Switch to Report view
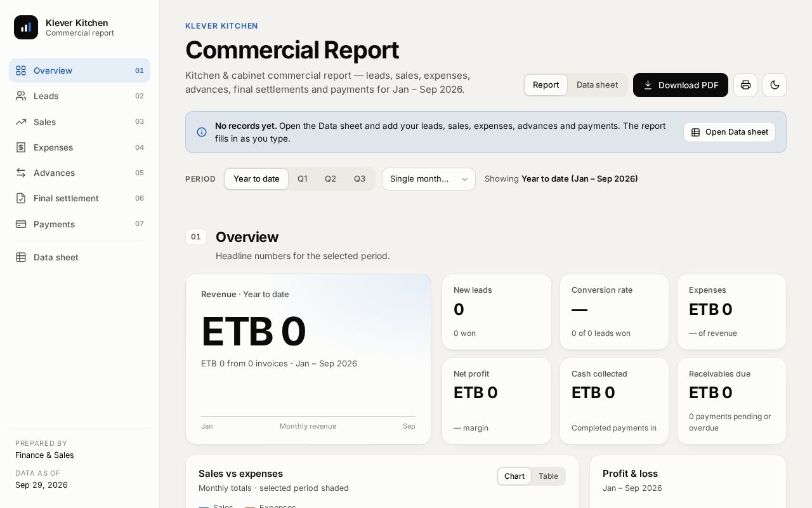 (x=546, y=85)
